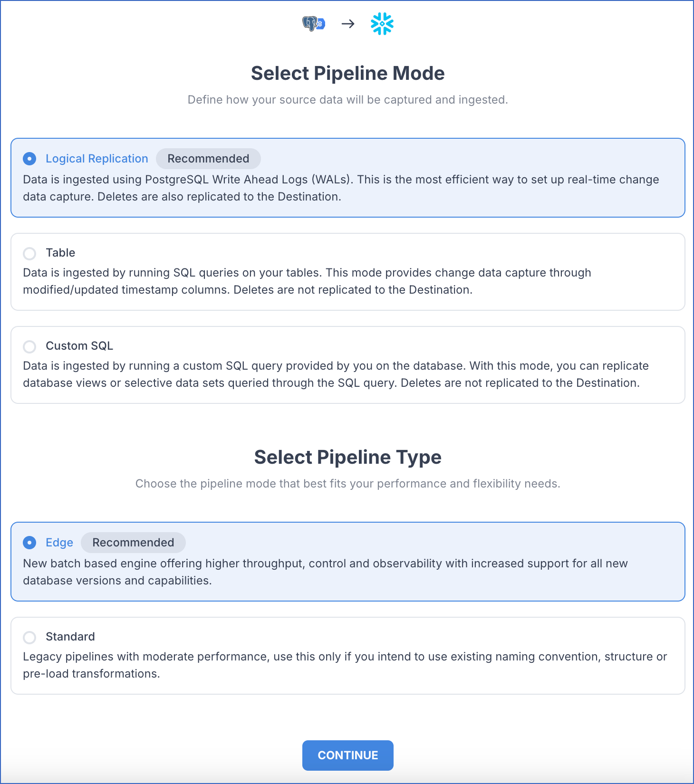This screenshot has height=784, width=694.
Task: Click the Recommended badge beside Edge
Action: coord(133,543)
